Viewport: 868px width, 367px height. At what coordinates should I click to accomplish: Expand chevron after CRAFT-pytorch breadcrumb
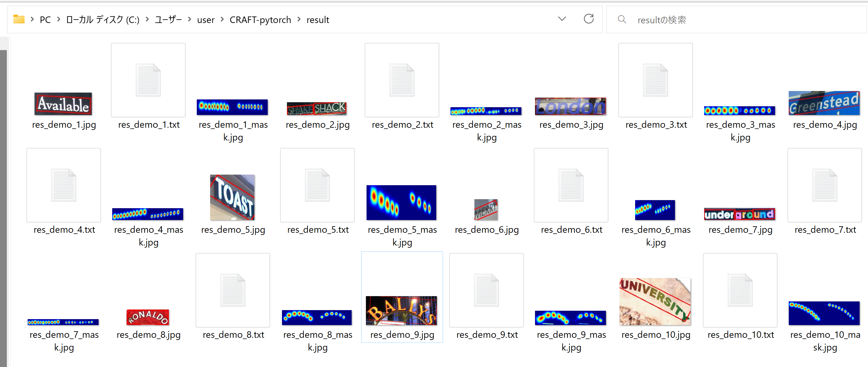(299, 20)
